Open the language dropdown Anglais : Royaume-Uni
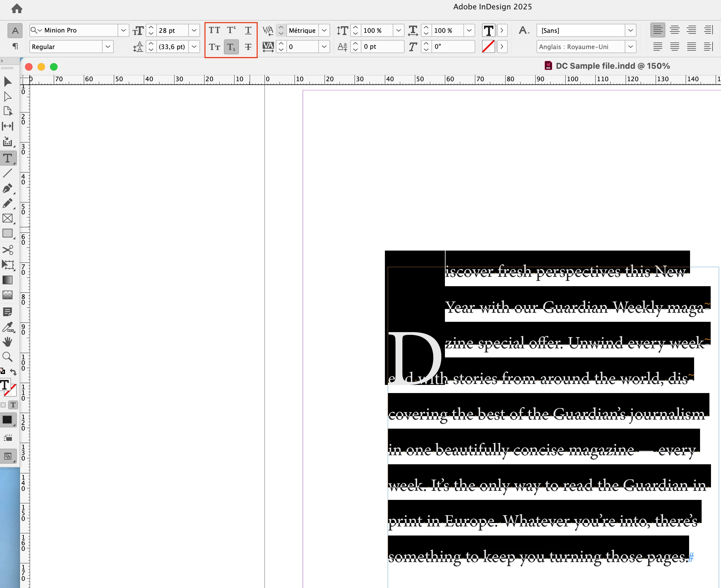 pos(630,47)
